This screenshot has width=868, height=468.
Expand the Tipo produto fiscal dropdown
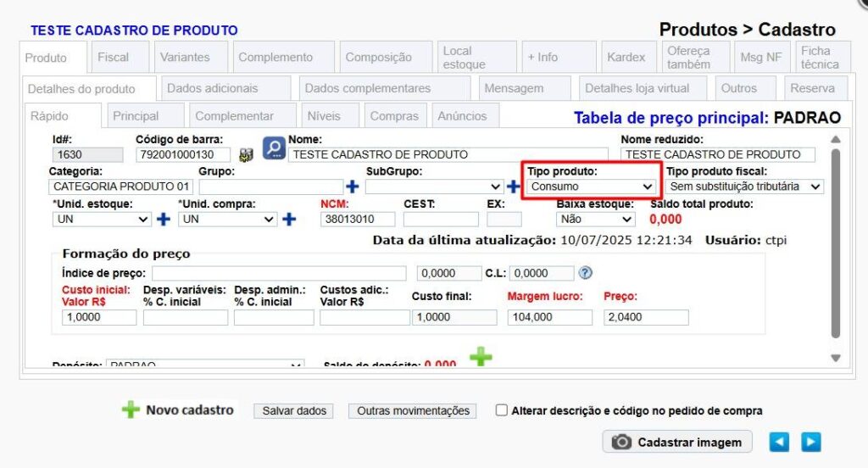pos(745,187)
